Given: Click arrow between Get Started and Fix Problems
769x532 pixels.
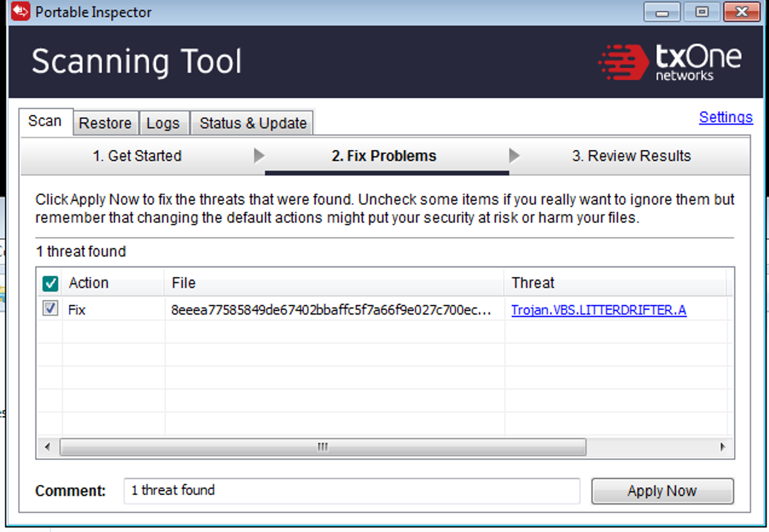Looking at the screenshot, I should pos(259,155).
